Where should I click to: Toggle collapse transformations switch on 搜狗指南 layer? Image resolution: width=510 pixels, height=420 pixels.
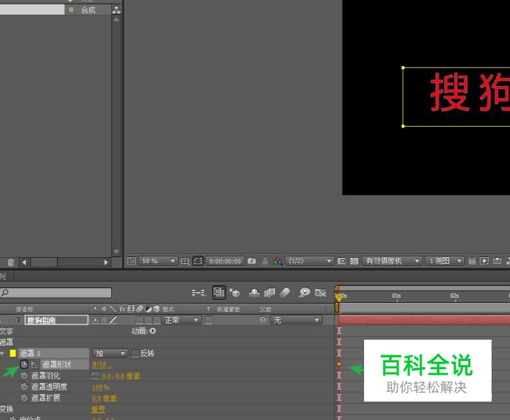104,321
